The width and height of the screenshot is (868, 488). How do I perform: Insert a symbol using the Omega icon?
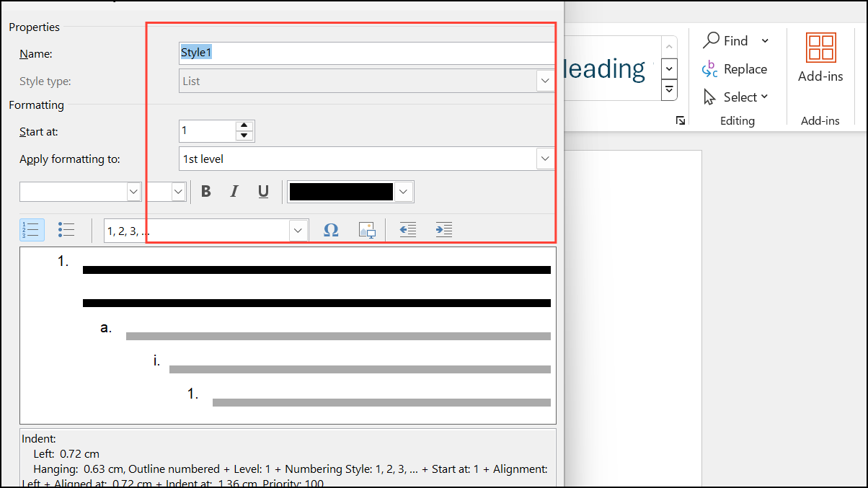tap(332, 229)
